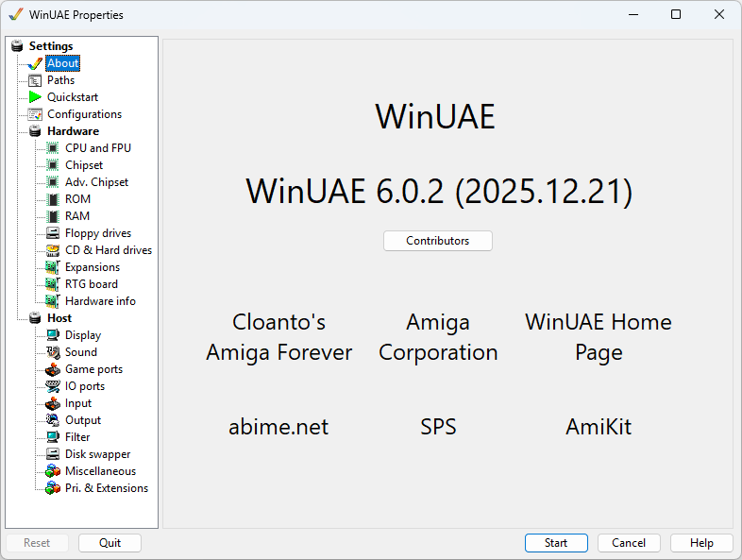Image resolution: width=742 pixels, height=560 pixels.
Task: Click the Contributors button
Action: [438, 241]
